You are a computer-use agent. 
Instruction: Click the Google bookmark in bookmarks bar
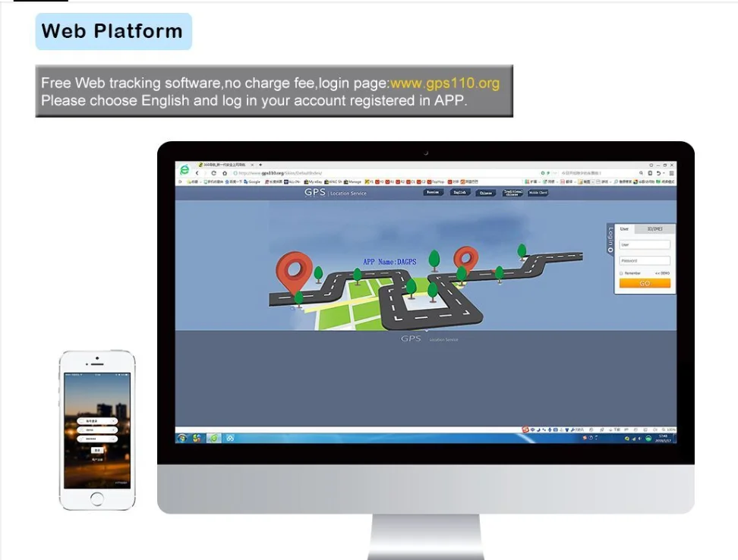pos(252,181)
